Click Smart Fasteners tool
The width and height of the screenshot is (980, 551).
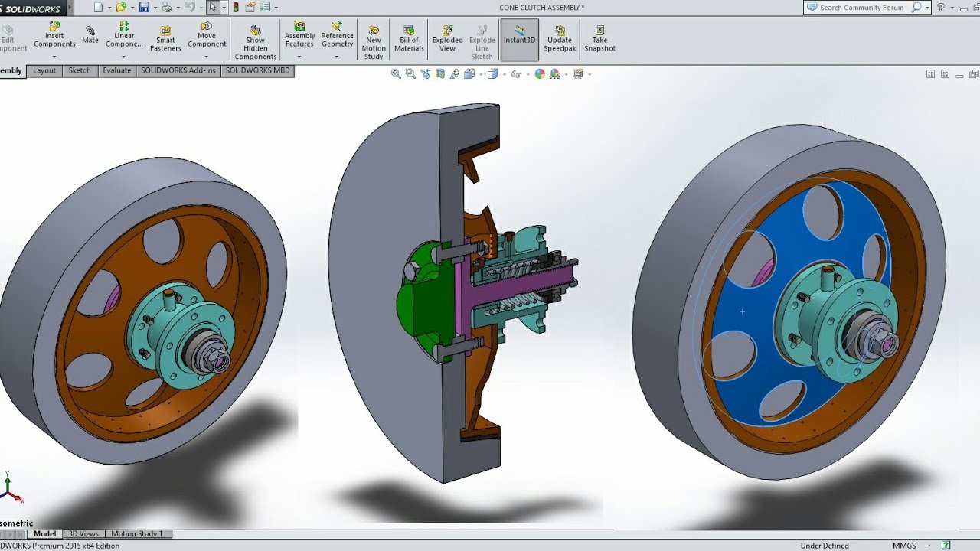pyautogui.click(x=165, y=40)
